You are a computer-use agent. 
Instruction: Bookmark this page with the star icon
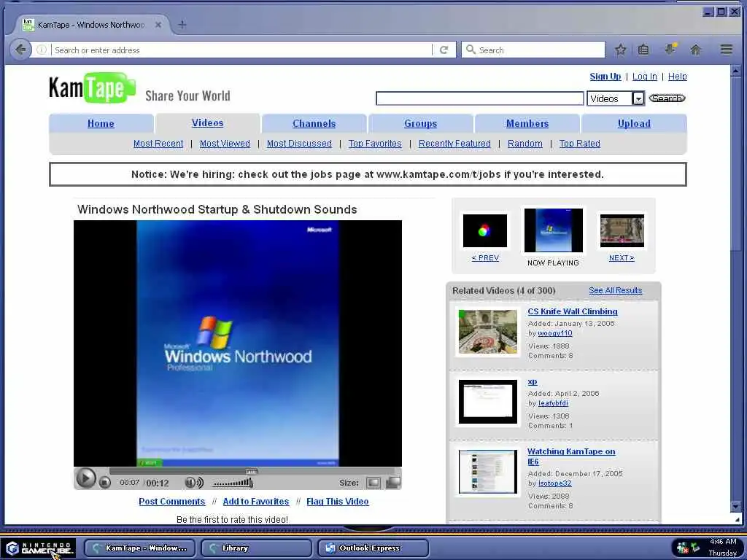point(620,50)
